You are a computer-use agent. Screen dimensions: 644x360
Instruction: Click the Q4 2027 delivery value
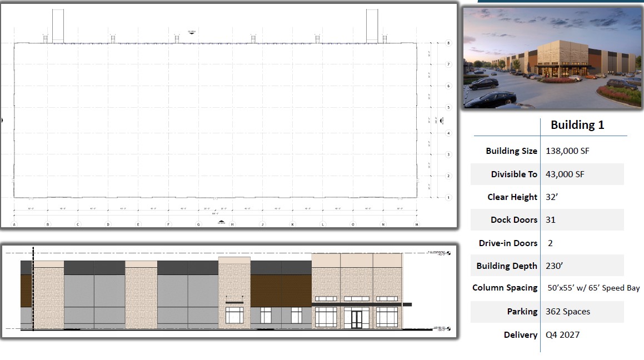pos(562,335)
